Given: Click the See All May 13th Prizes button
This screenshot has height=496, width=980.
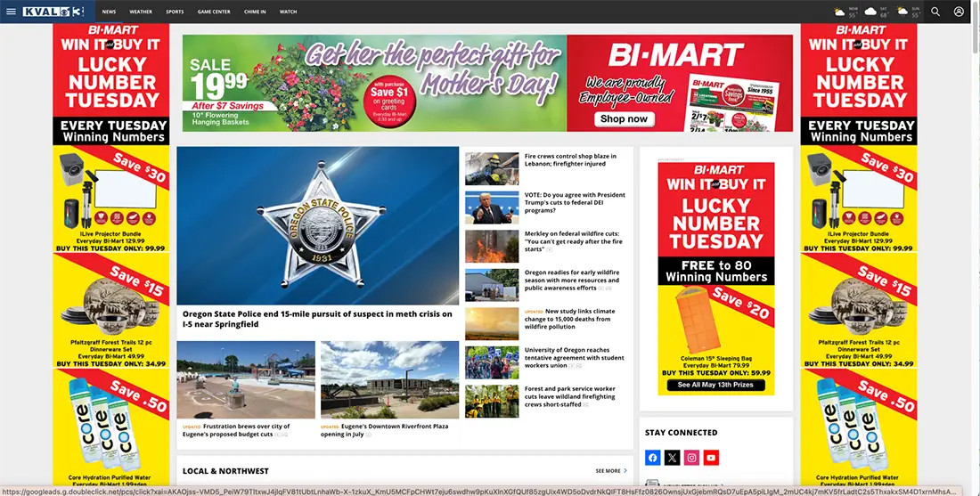Looking at the screenshot, I should point(715,385).
